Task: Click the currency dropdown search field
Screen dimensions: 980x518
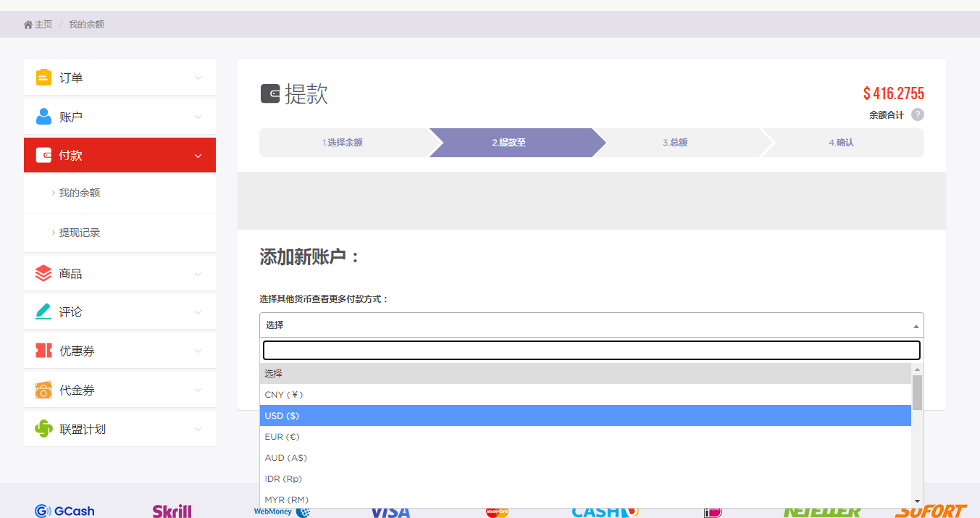Action: point(591,351)
